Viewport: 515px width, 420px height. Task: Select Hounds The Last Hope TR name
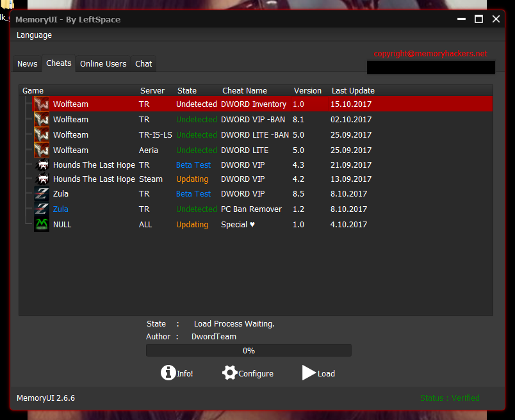[94, 165]
